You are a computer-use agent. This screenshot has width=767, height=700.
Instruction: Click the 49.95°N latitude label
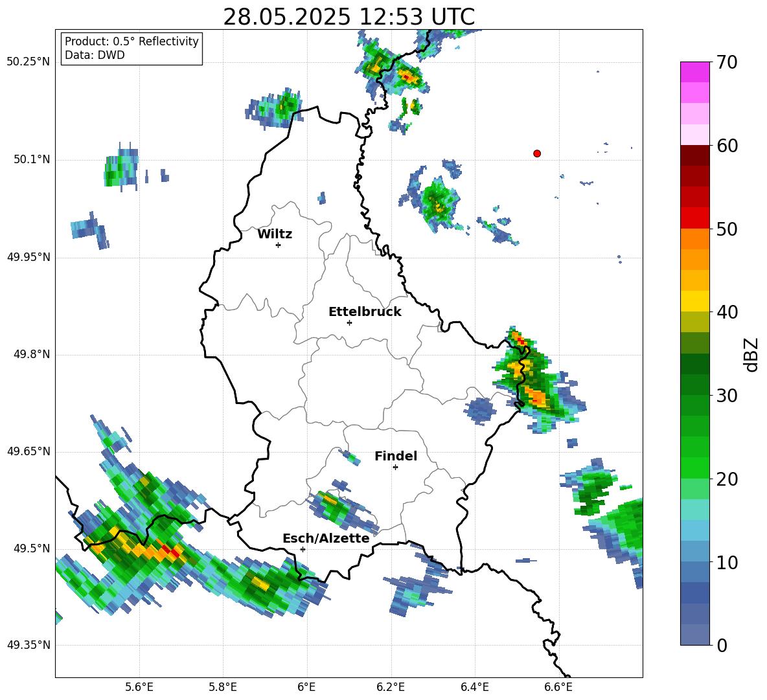[x=29, y=257]
